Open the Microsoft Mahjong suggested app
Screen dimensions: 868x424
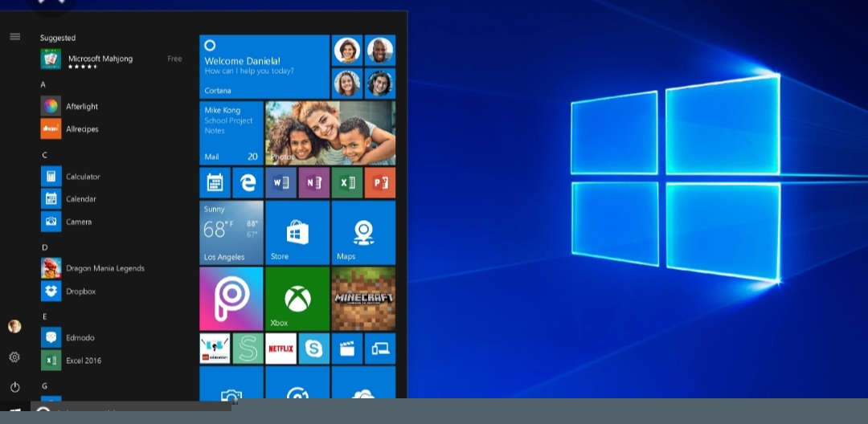click(111, 59)
